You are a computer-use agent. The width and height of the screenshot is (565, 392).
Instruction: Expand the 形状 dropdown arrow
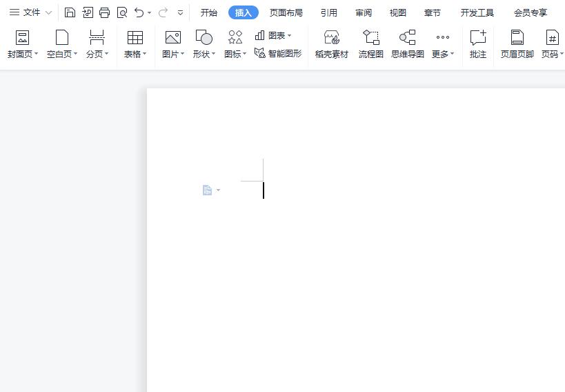(x=213, y=53)
